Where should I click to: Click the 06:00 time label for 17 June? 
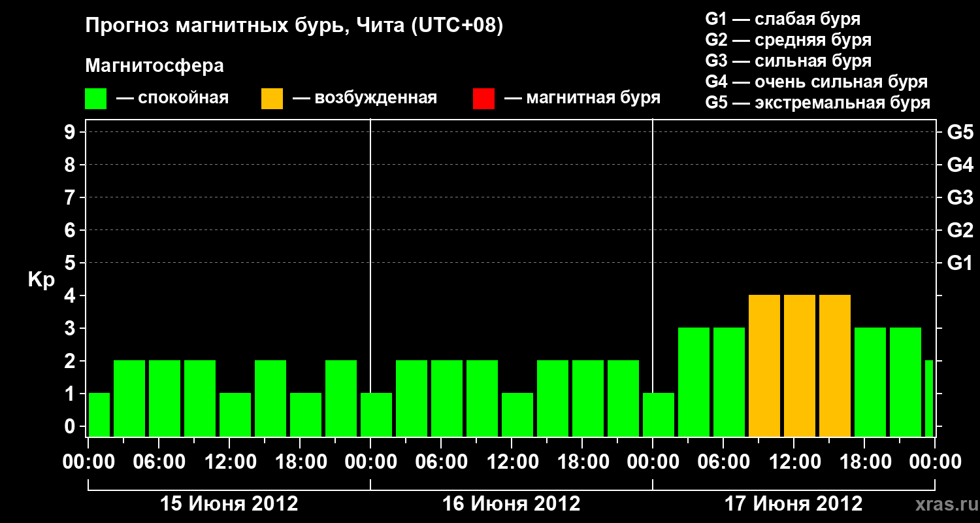723,462
